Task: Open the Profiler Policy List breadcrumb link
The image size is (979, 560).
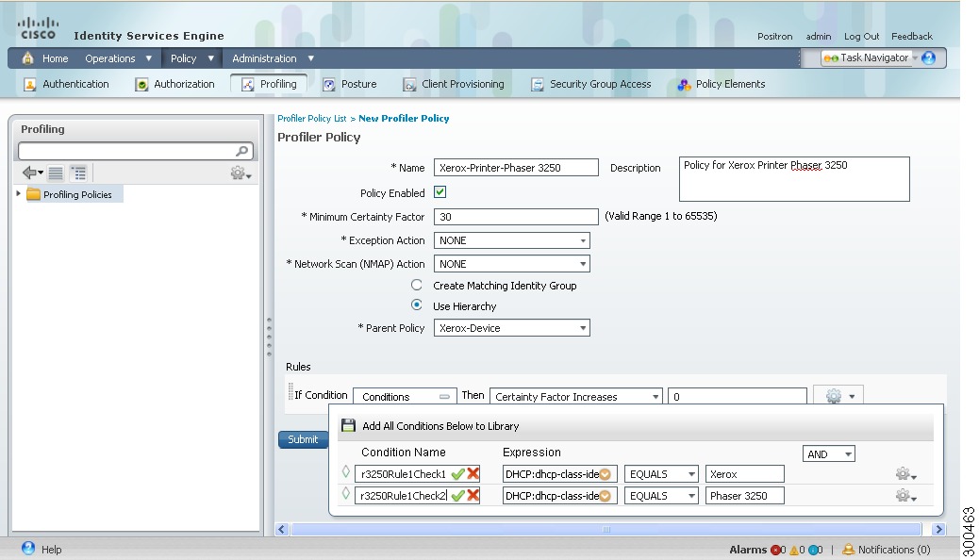Action: click(x=311, y=118)
